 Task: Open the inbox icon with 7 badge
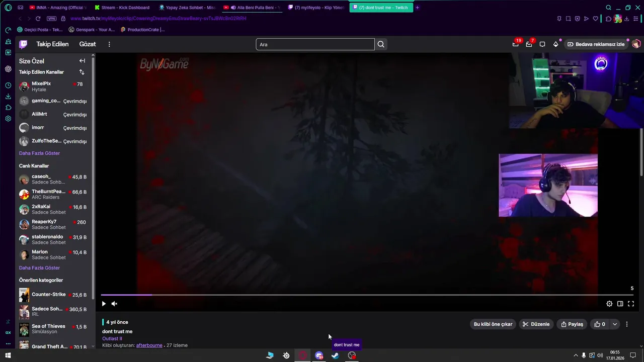(x=529, y=44)
